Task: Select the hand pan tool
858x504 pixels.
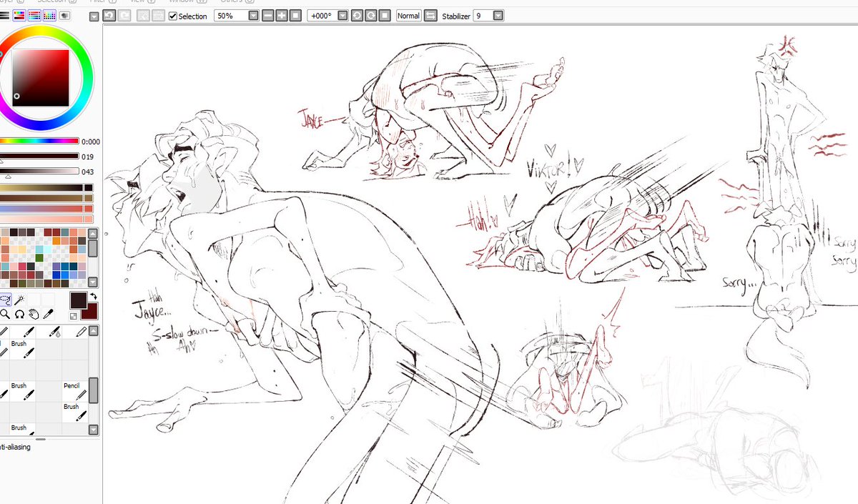Action: tap(34, 314)
